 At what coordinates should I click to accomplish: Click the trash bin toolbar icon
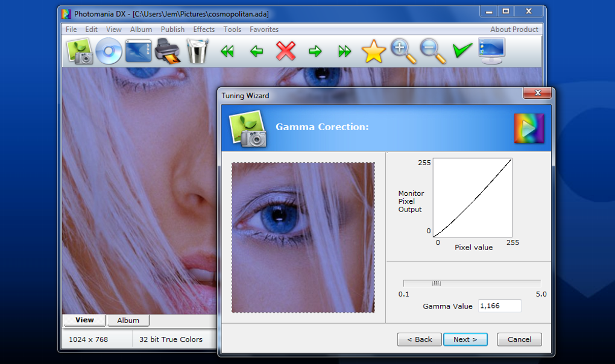(x=197, y=51)
